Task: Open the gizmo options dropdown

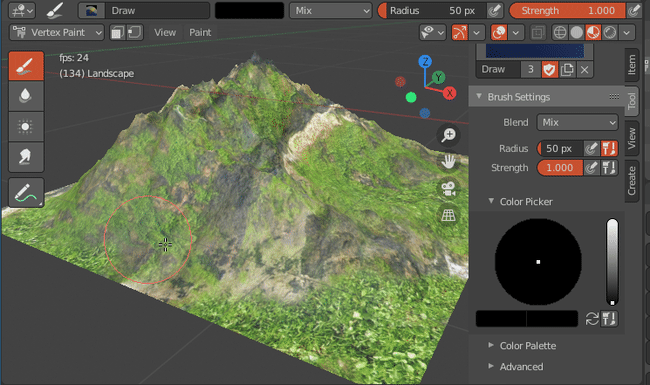Action: (477, 32)
